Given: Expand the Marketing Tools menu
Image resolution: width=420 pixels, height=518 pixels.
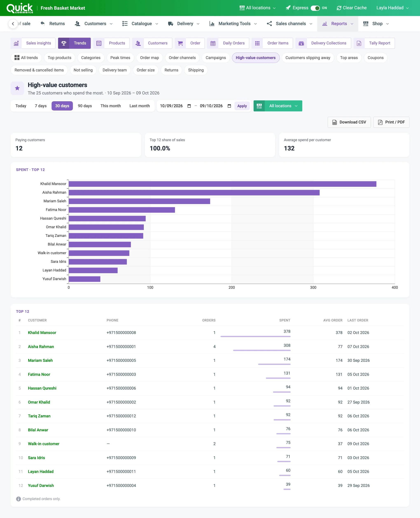Looking at the screenshot, I should [x=233, y=24].
